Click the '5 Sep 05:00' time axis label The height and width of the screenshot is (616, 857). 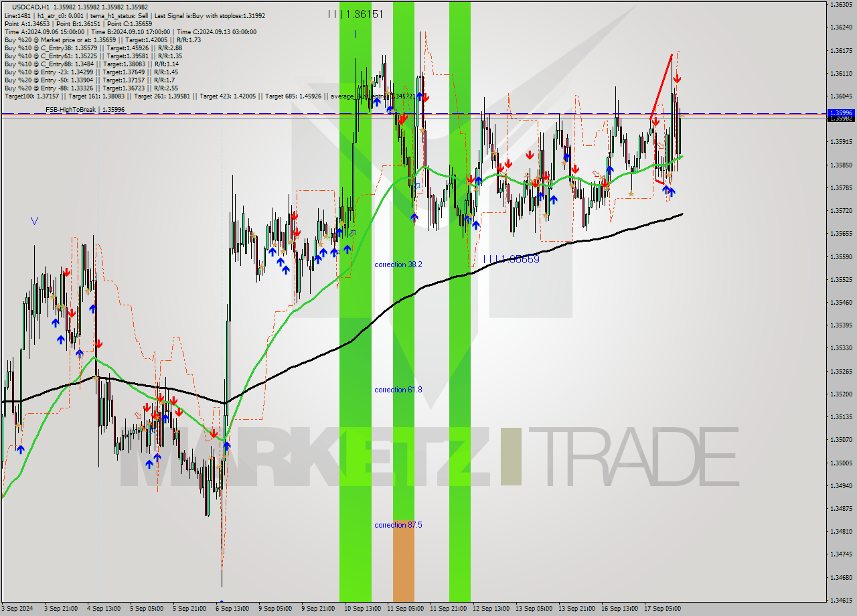tap(147, 609)
